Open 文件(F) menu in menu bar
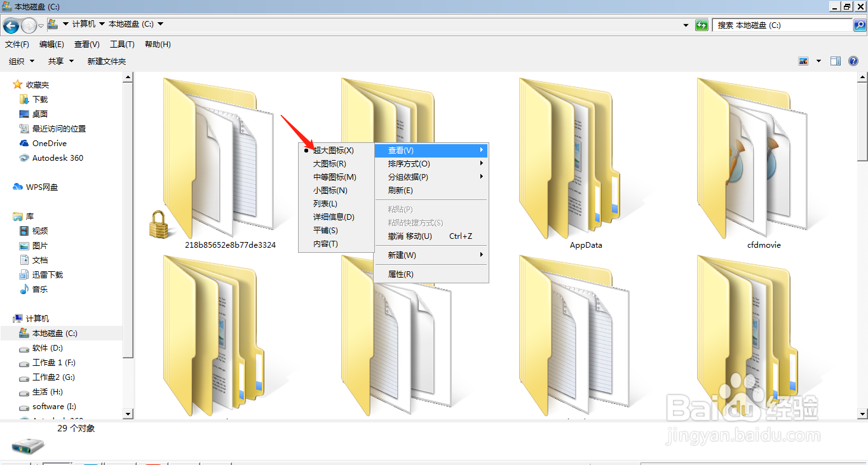Image resolution: width=868 pixels, height=465 pixels. click(17, 44)
